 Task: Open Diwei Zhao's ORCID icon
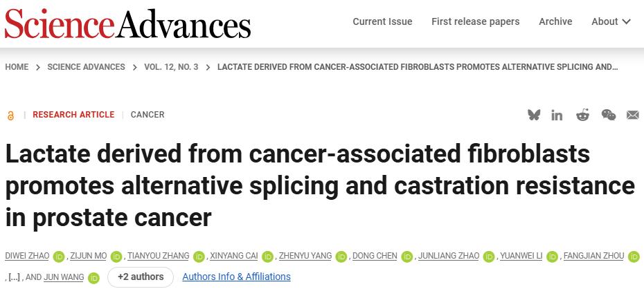tap(58, 257)
